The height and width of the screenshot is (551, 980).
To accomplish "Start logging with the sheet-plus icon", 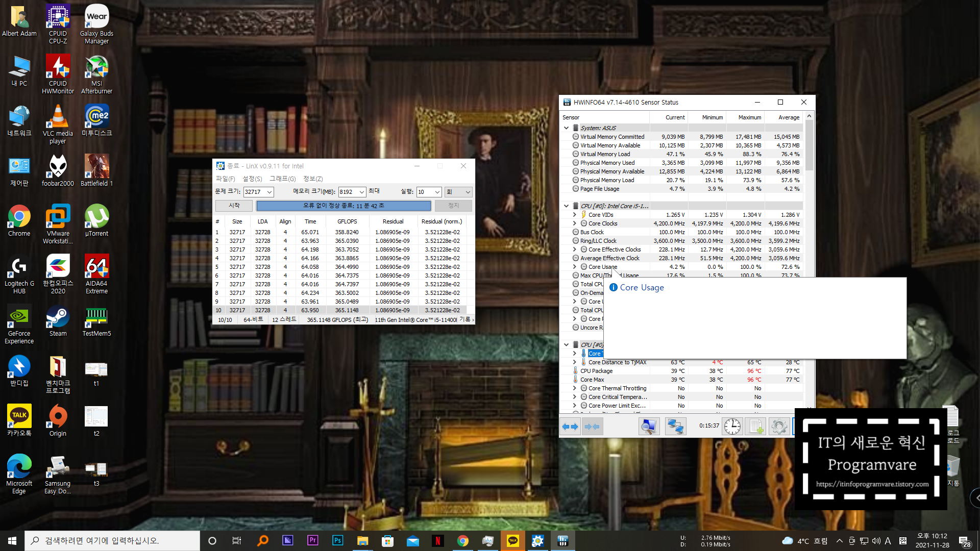I will (x=756, y=427).
